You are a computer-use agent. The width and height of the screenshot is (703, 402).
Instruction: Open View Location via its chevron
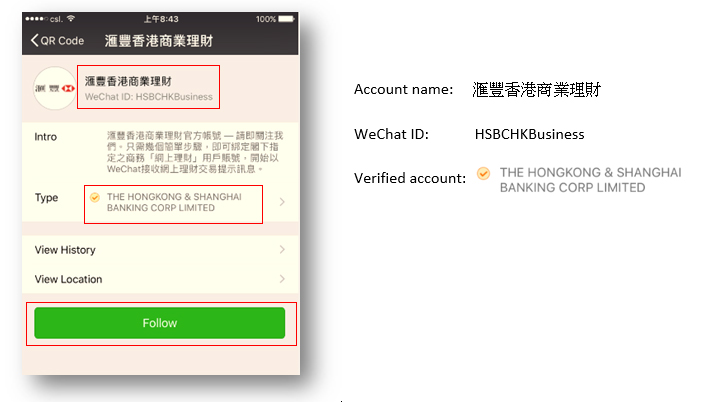[282, 279]
